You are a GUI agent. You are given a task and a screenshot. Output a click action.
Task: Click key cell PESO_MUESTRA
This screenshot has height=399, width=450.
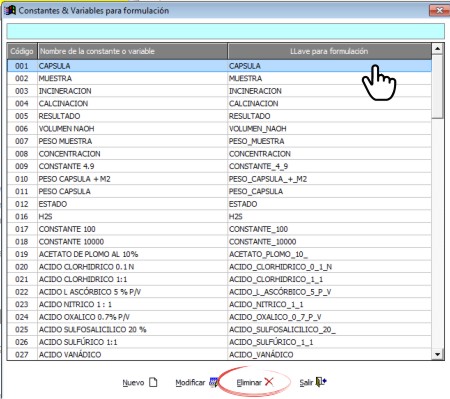coord(329,141)
